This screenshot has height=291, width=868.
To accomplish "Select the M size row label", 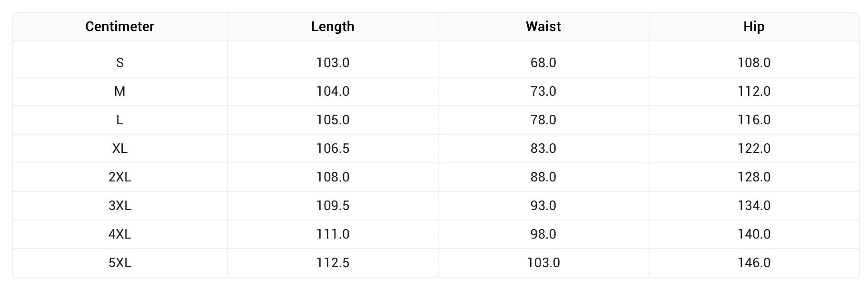I will tap(119, 91).
